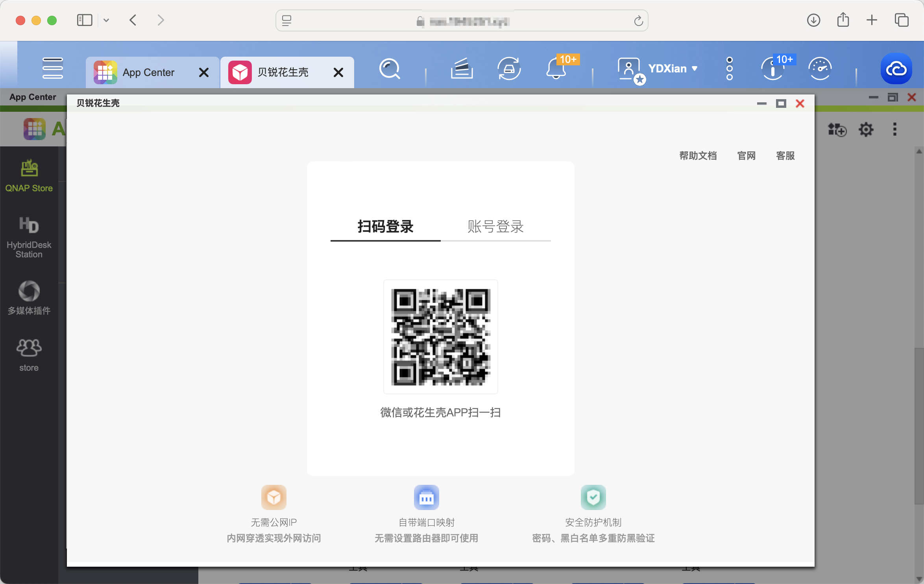924x584 pixels.
Task: Minimize the 贝锐花生壳 window
Action: [762, 103]
